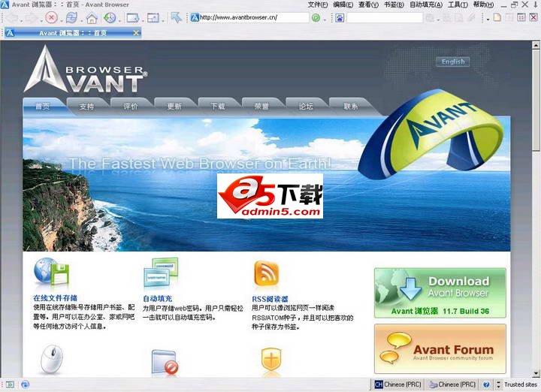Viewport: 541px width, 392px height.
Task: Select the 首页 navigation tab on the page
Action: 43,107
